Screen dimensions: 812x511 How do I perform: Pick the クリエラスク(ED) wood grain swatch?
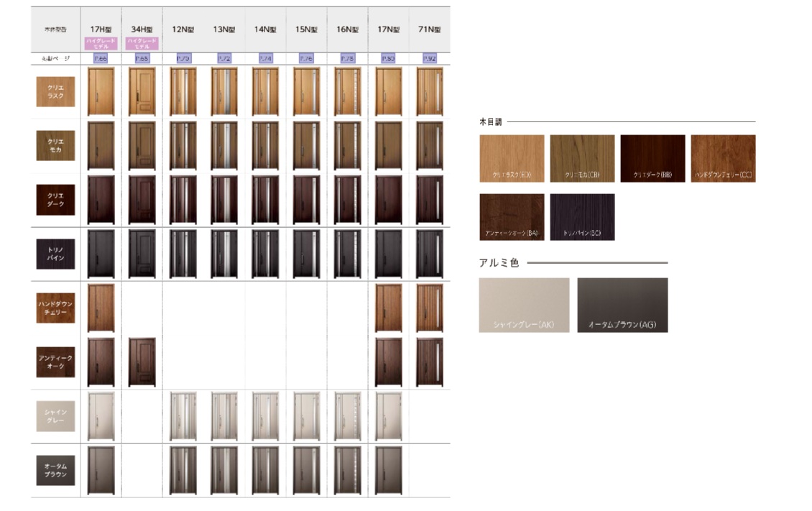coord(511,159)
